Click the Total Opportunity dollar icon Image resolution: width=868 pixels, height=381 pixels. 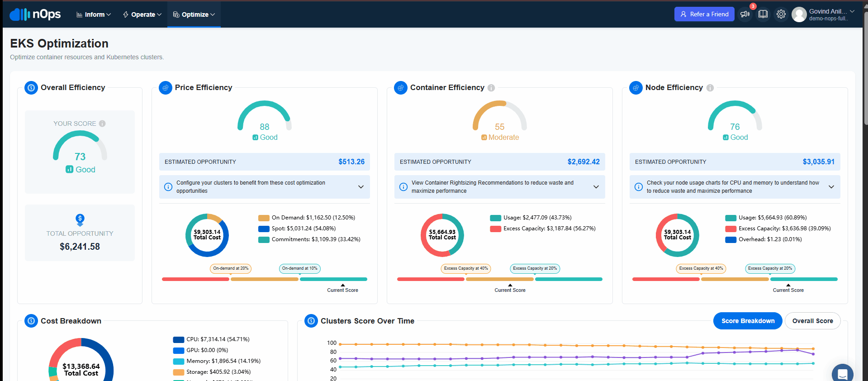coord(80,220)
